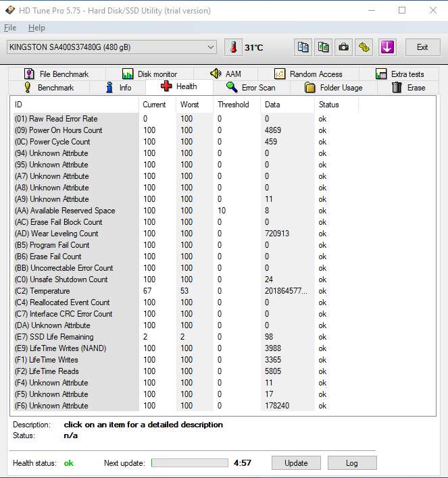Viewport: 448px width, 478px height.
Task: Select the (F6) Unknown Attribute row
Action: pyautogui.click(x=186, y=406)
